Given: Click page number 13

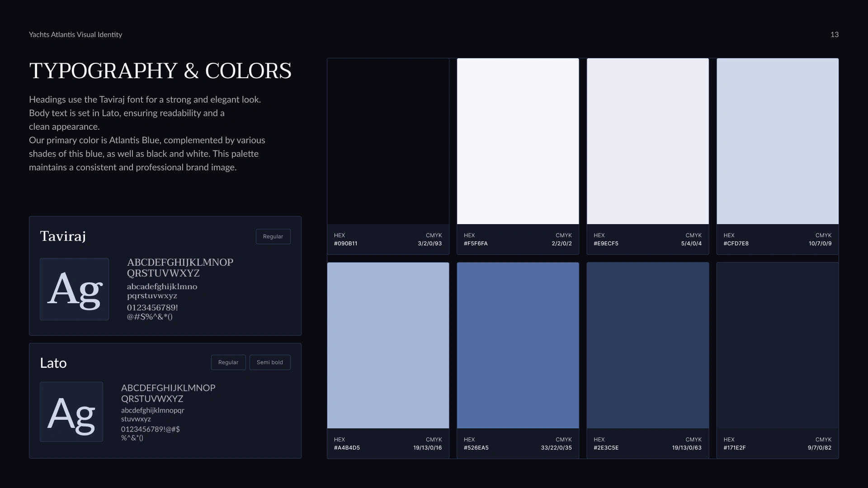Looking at the screenshot, I should (x=835, y=35).
